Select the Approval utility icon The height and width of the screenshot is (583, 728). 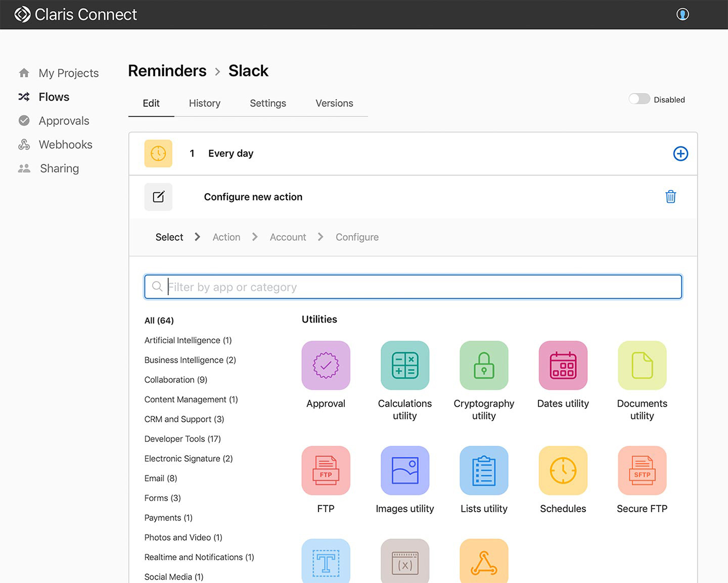tap(326, 365)
